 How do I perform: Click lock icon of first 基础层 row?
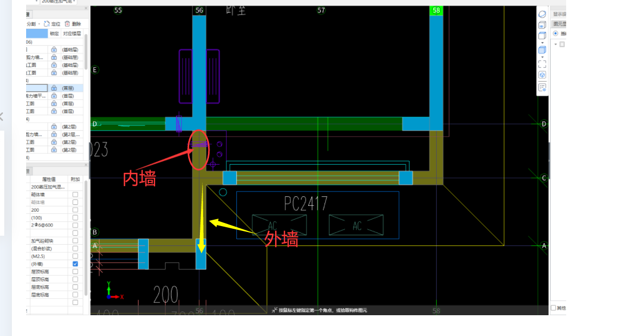54,49
